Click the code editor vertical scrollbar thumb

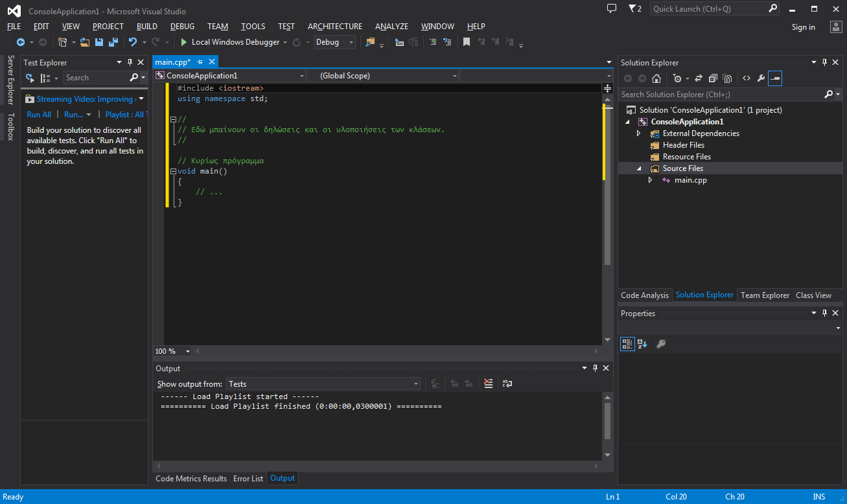click(608, 185)
